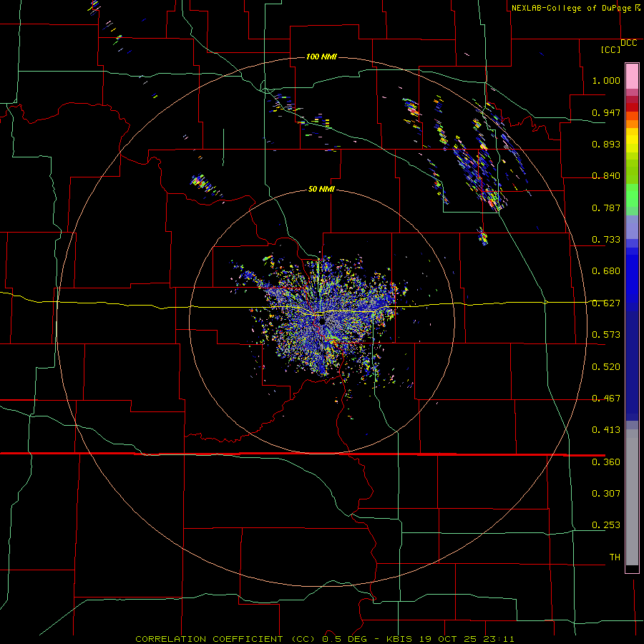Select the 0.947 legend value
Image resolution: width=644 pixels, height=644 pixels.
point(606,112)
